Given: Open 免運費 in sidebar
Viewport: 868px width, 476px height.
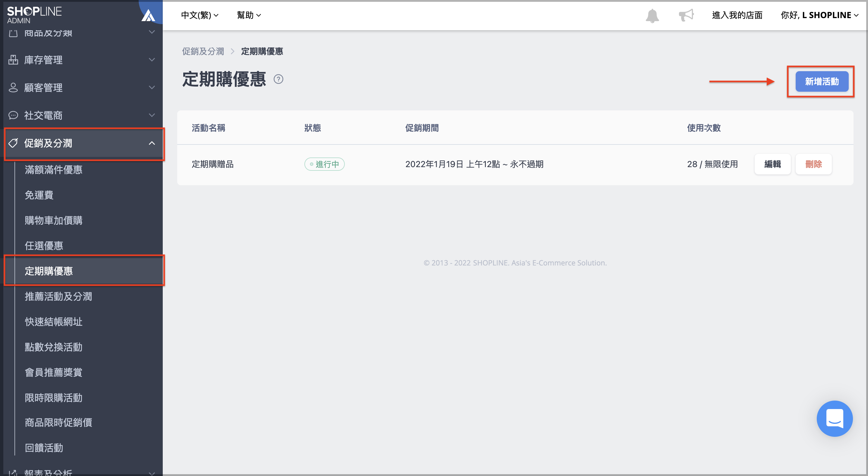Looking at the screenshot, I should tap(39, 195).
